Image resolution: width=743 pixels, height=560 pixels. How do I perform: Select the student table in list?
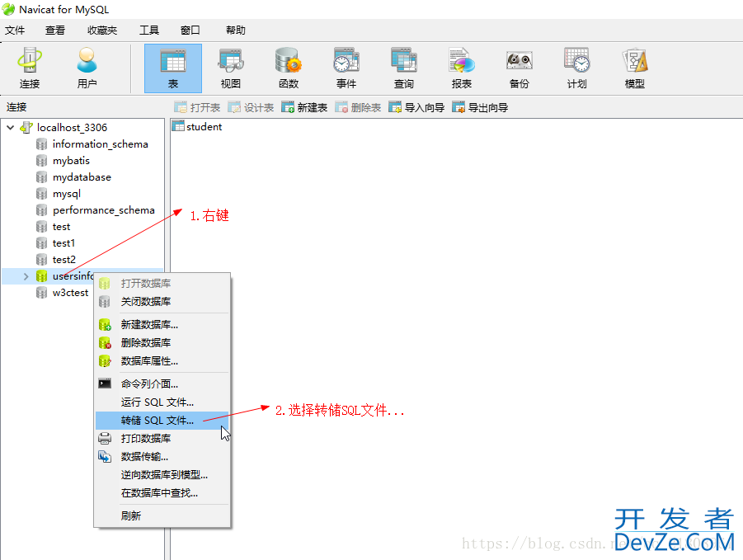tap(203, 127)
